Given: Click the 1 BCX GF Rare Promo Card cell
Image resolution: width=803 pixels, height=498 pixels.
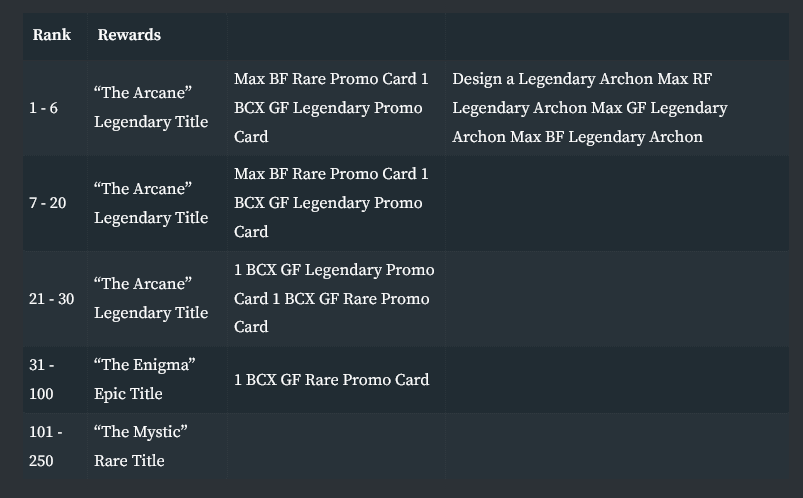Looking at the screenshot, I should [x=336, y=380].
